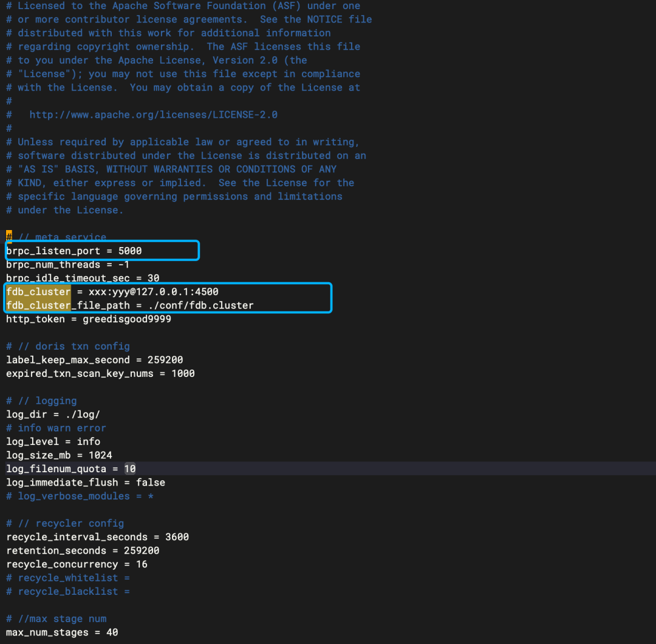This screenshot has height=644, width=656.
Task: Click the fdb_cluster_file_path line
Action: click(130, 306)
